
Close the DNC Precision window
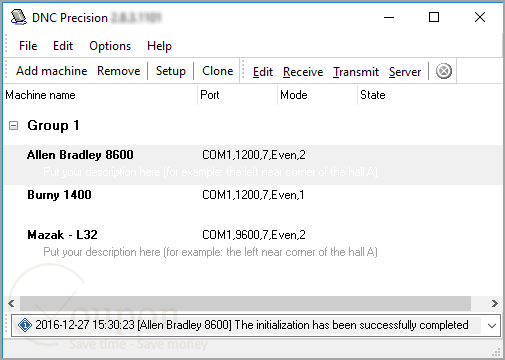coord(480,17)
